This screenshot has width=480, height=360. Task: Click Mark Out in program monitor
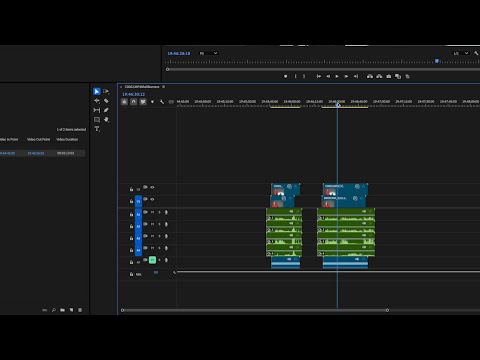click(x=304, y=76)
